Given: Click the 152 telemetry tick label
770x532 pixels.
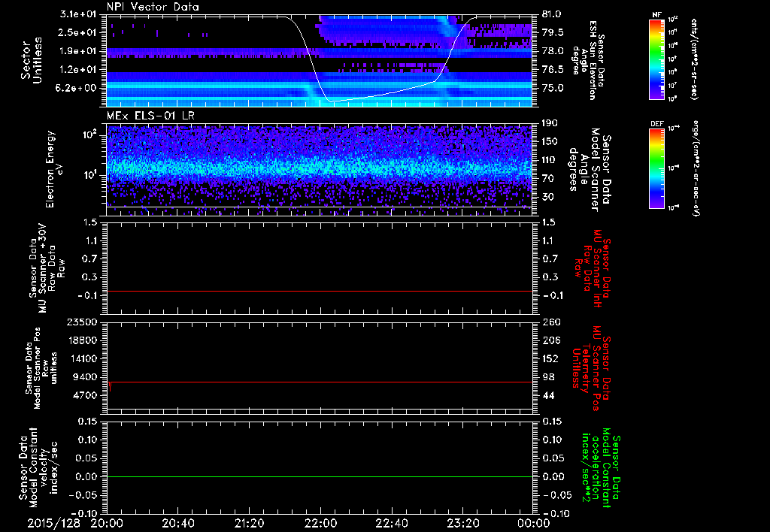Looking at the screenshot, I should pos(551,358).
